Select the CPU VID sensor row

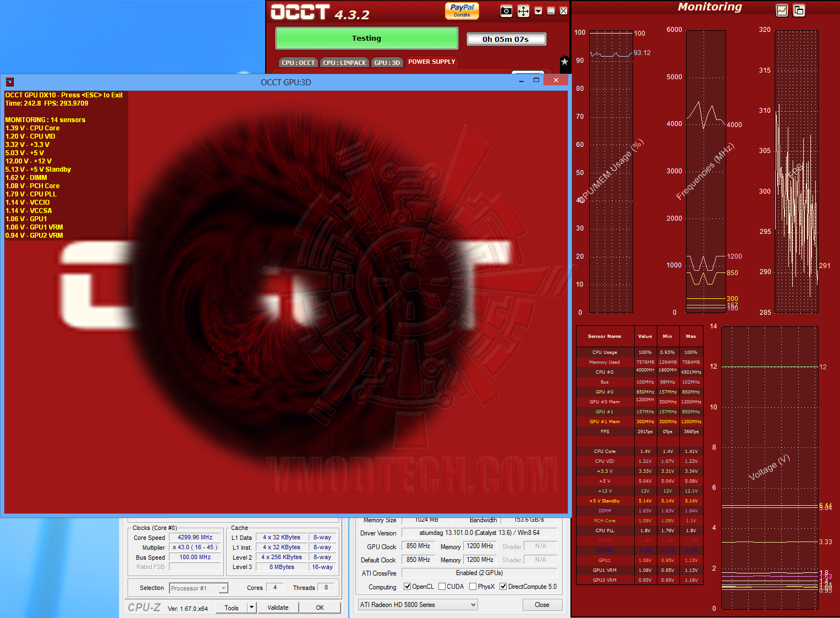(640, 461)
